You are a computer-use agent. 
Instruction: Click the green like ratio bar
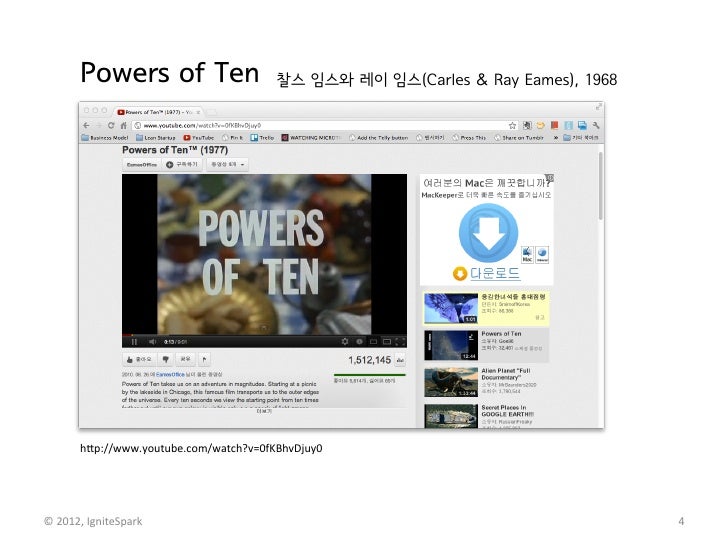[370, 375]
